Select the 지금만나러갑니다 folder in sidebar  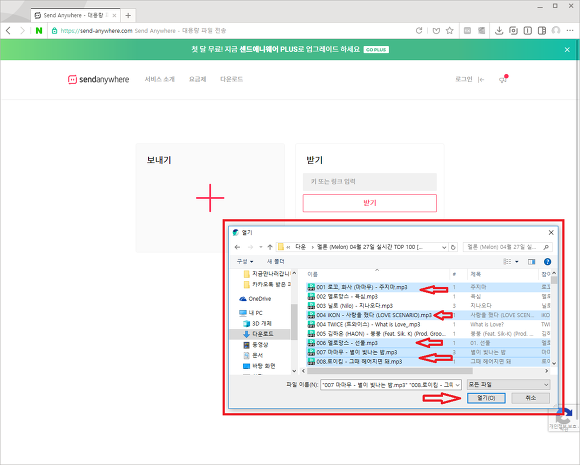tap(267, 274)
